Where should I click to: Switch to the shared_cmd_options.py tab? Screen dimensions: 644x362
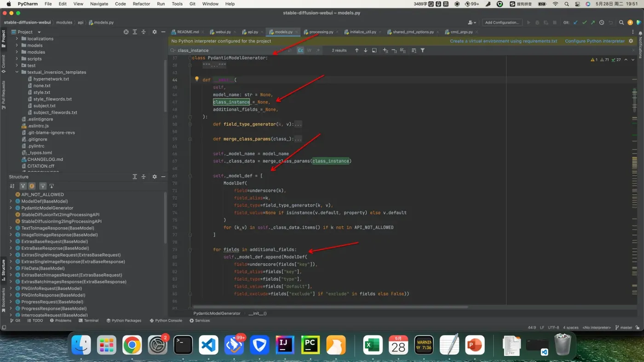tap(414, 32)
